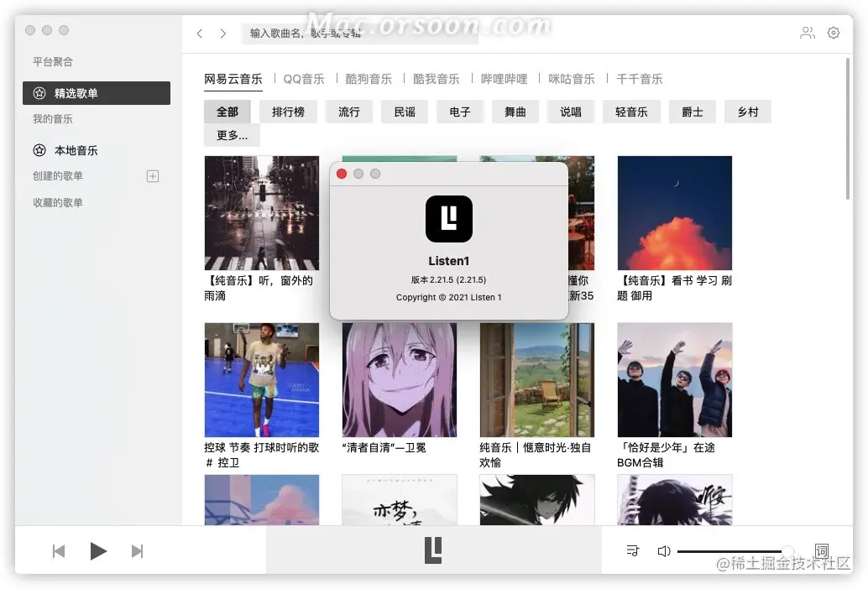Screen dimensions: 868x589
Task: Switch to the 千千音乐 tab
Action: [640, 79]
